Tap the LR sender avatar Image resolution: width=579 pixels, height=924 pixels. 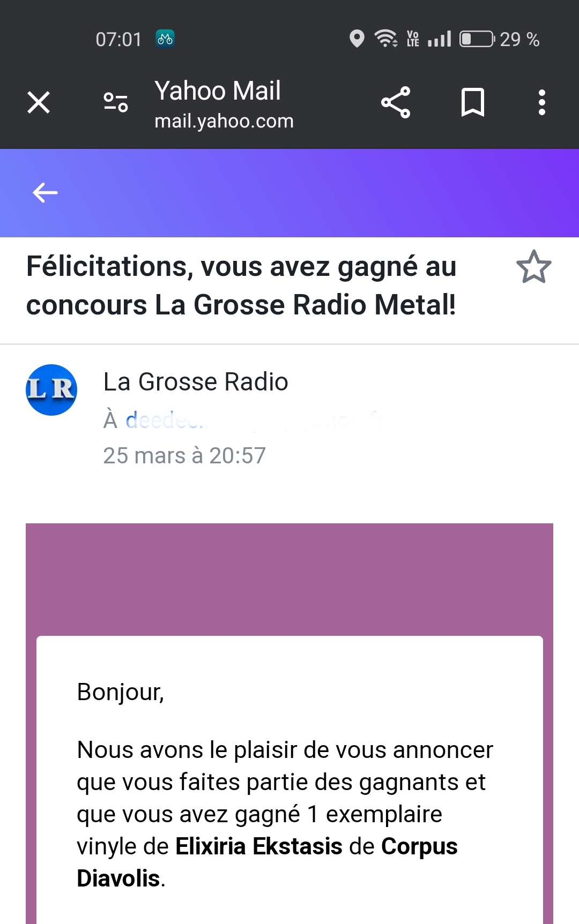pos(51,390)
